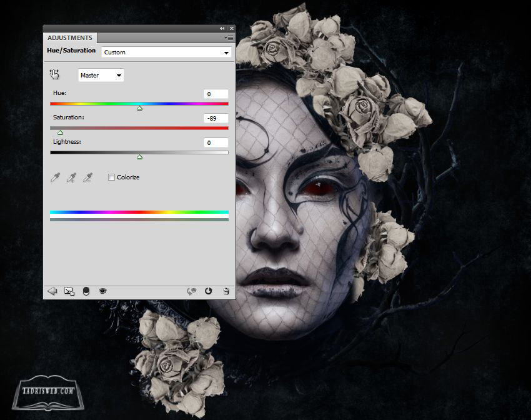
Task: Return to the adjustment list arrow
Action: 52,291
